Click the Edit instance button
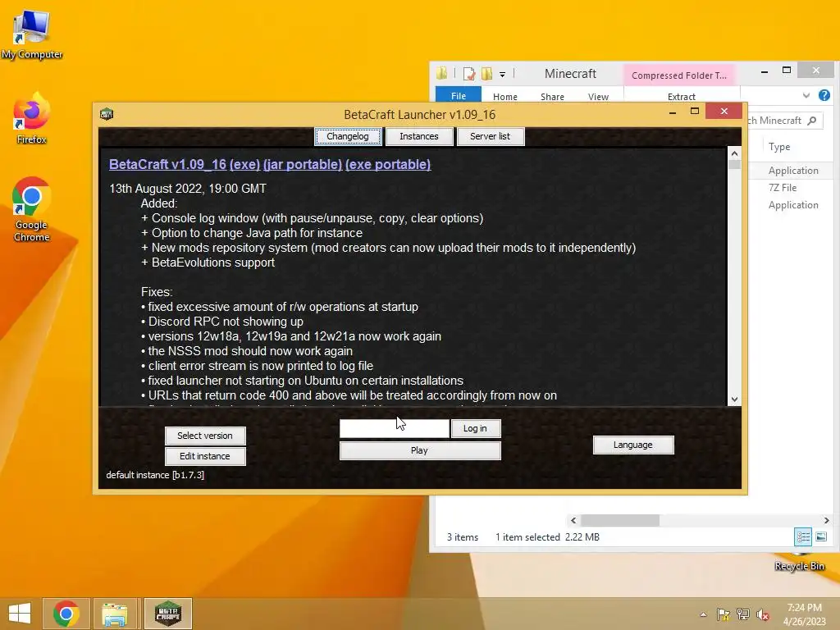This screenshot has width=840, height=630. tap(205, 456)
